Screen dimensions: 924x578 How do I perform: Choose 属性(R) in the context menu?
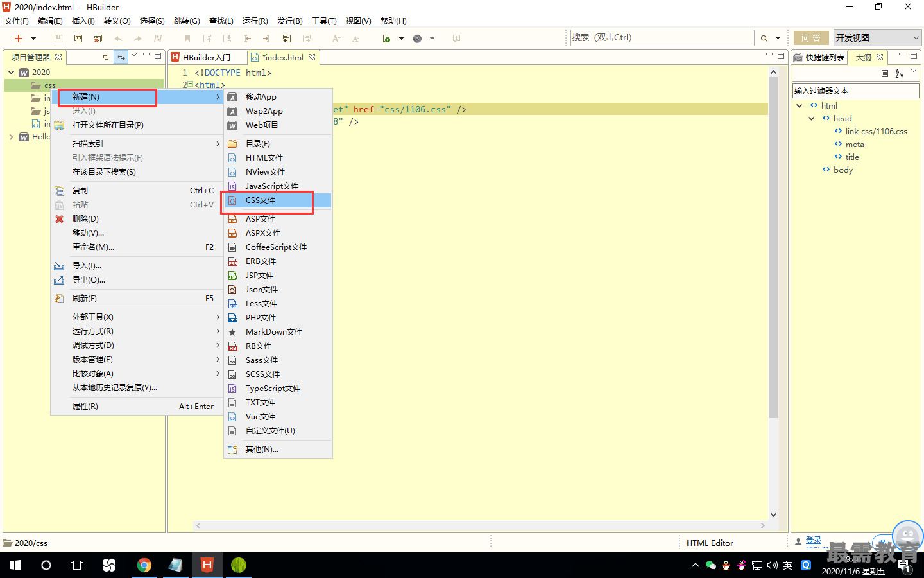(x=137, y=406)
